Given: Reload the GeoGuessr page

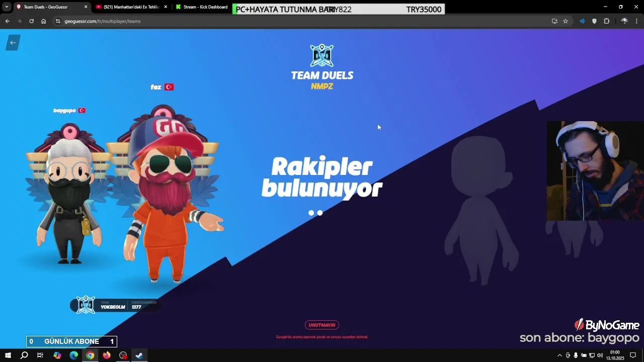Looking at the screenshot, I should tap(31, 21).
